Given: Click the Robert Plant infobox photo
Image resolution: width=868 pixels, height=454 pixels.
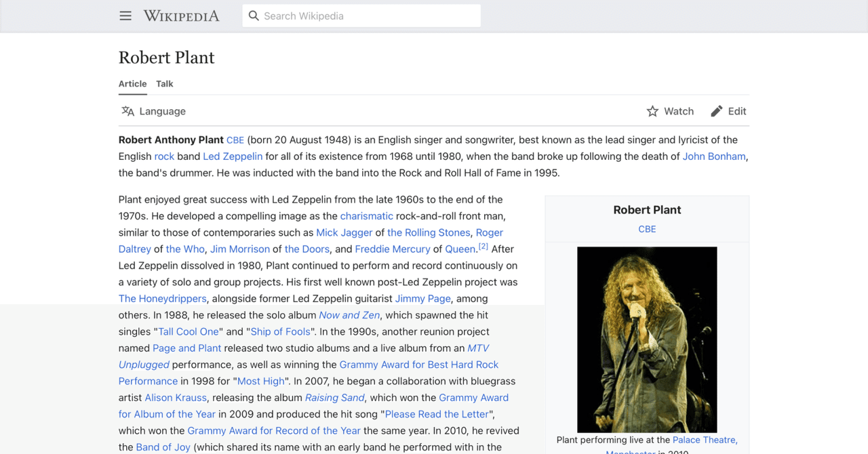Looking at the screenshot, I should pos(647,339).
